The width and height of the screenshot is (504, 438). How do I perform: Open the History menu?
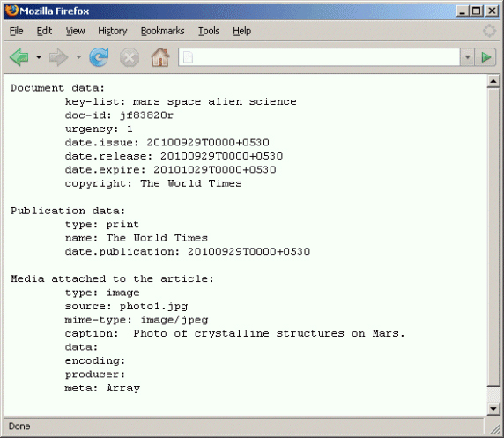point(113,31)
